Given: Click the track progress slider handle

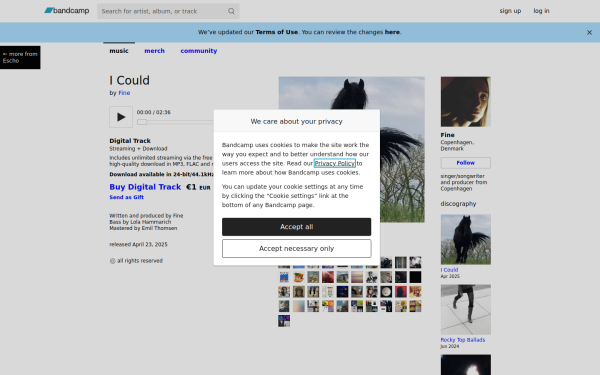Looking at the screenshot, I should (x=142, y=122).
